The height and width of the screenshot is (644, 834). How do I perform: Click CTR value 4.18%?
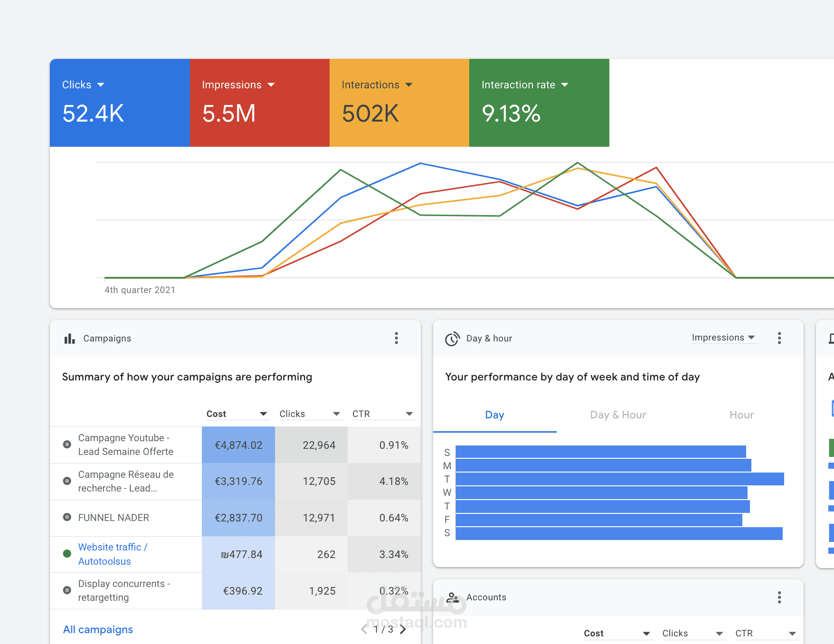pos(394,481)
